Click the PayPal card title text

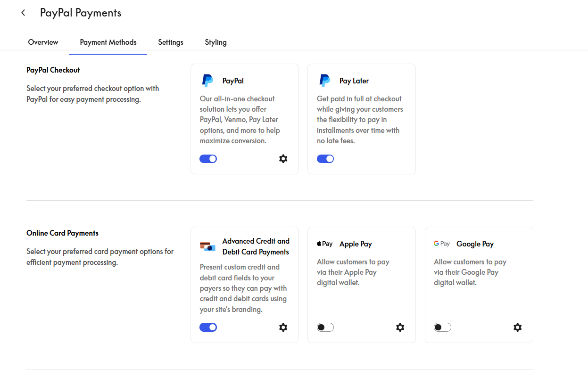pyautogui.click(x=233, y=81)
